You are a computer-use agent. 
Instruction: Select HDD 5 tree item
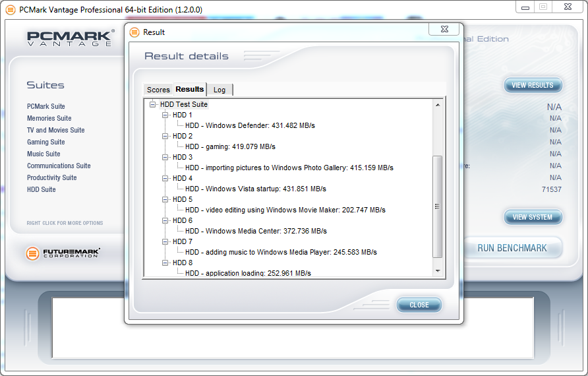[182, 199]
